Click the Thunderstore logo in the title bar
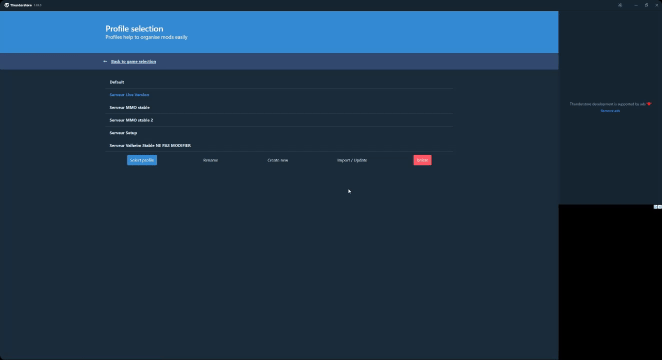The image size is (662, 360). [6, 5]
